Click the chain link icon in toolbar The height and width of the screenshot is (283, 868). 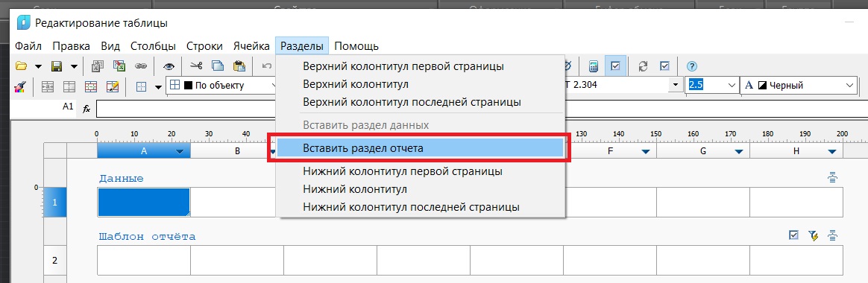(141, 66)
